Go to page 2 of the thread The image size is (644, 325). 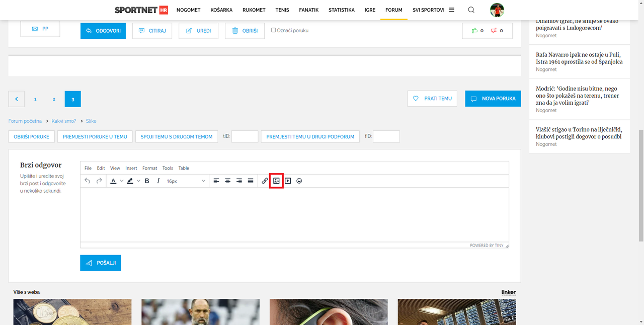[x=54, y=99]
